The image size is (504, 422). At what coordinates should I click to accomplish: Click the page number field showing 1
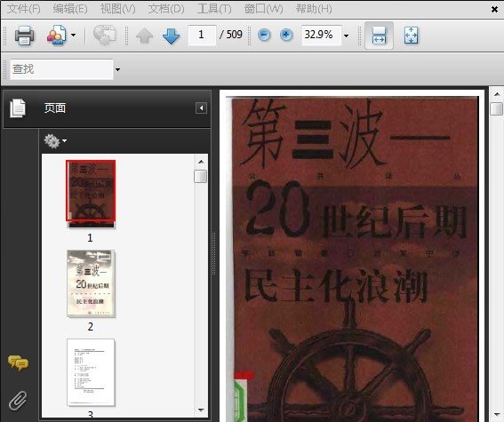tap(202, 35)
